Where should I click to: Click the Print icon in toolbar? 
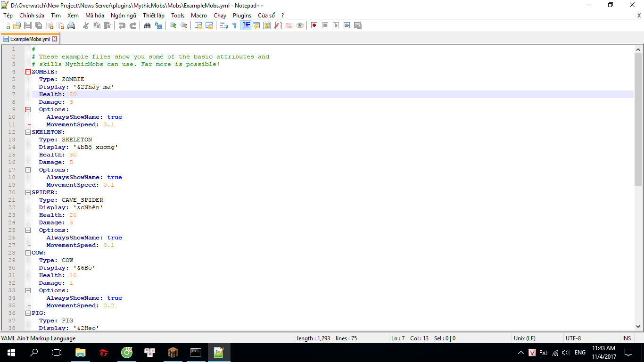point(71,25)
